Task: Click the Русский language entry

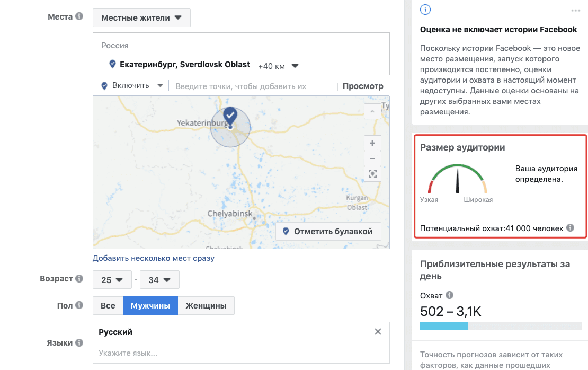Action: coord(115,332)
